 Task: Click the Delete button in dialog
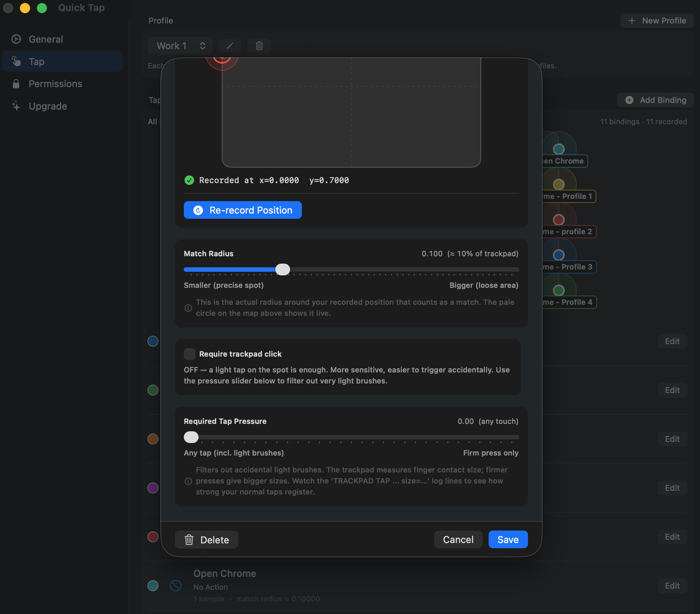coord(207,540)
